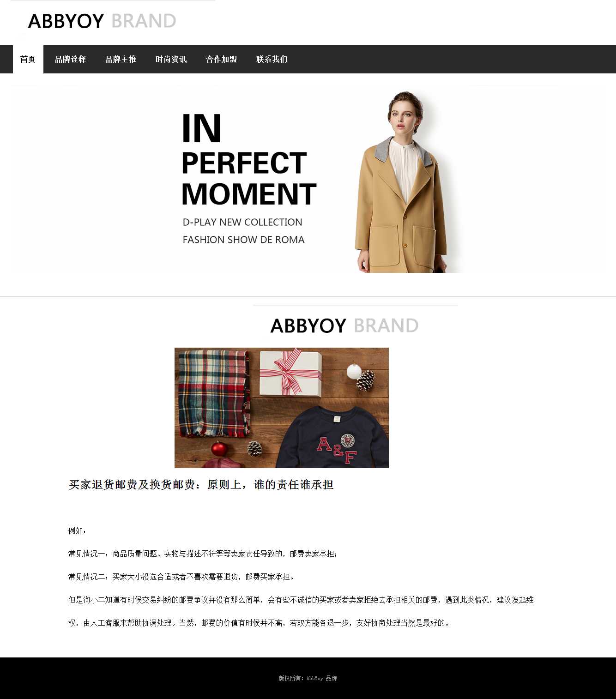The image size is (616, 699).
Task: Click the model in camel coat image
Action: point(401,181)
